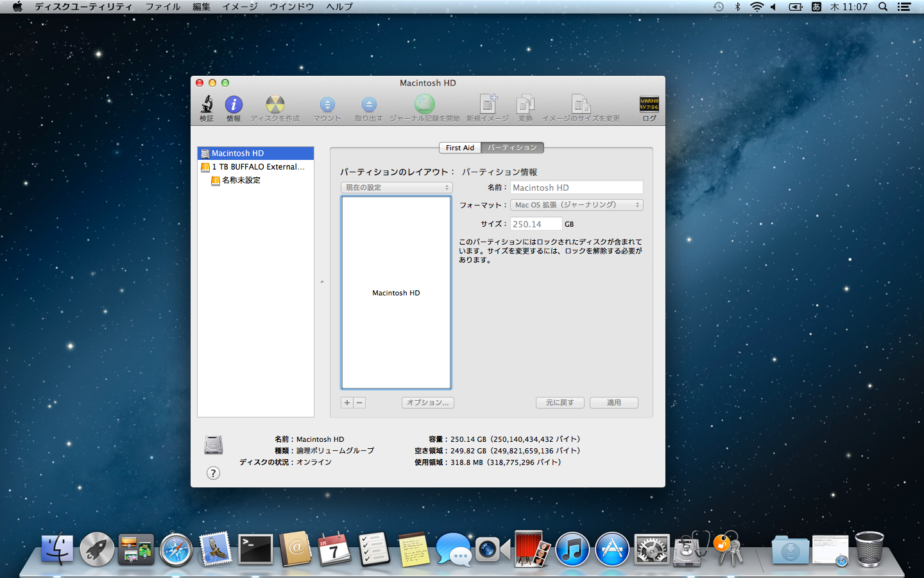924x578 pixels.
Task: Click the 適用 (Apply) button
Action: (614, 403)
